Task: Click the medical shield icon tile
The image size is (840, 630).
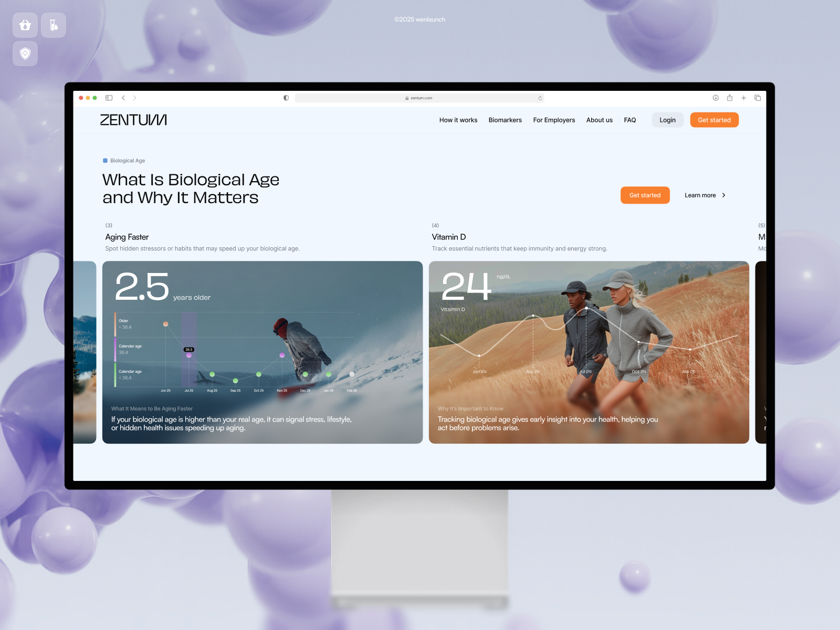Action: tap(25, 54)
